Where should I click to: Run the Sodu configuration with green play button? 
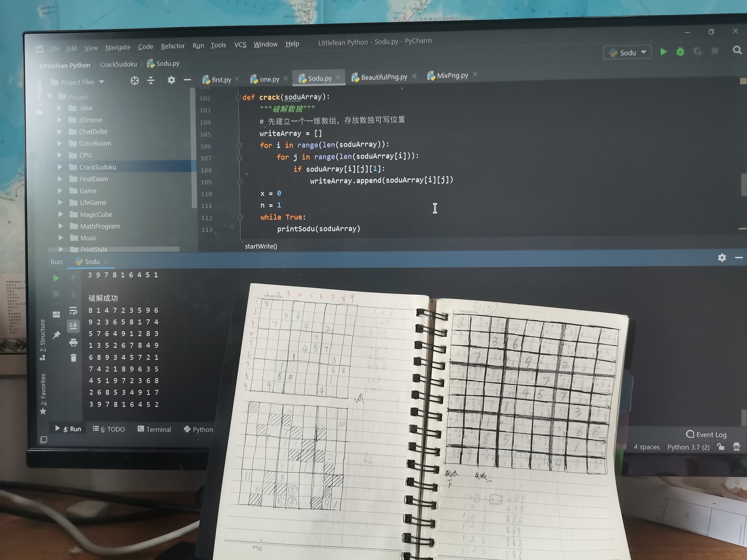[663, 52]
